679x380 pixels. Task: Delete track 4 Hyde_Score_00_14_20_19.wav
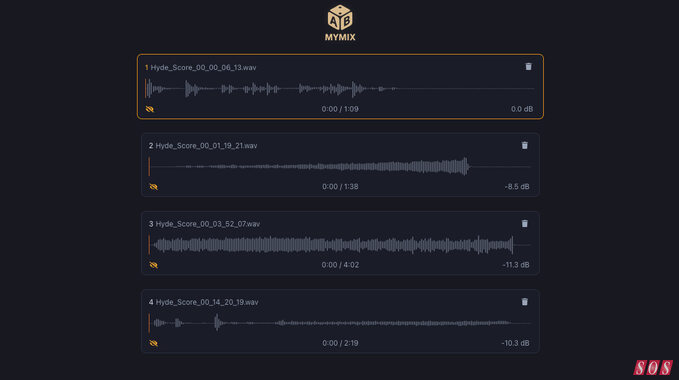(x=524, y=302)
